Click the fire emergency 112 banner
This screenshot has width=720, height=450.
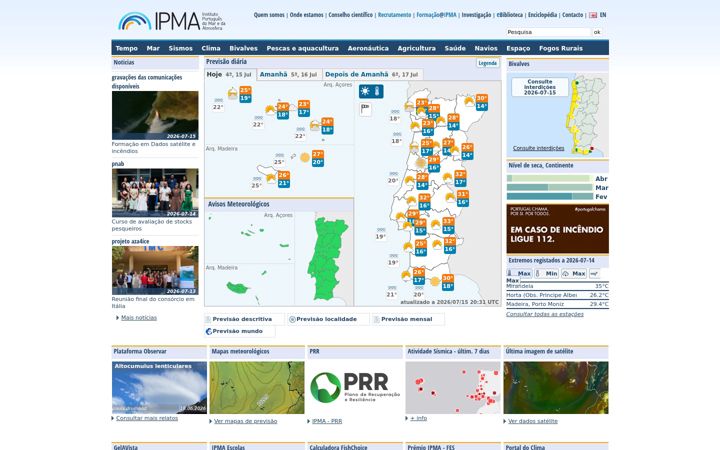click(x=557, y=229)
